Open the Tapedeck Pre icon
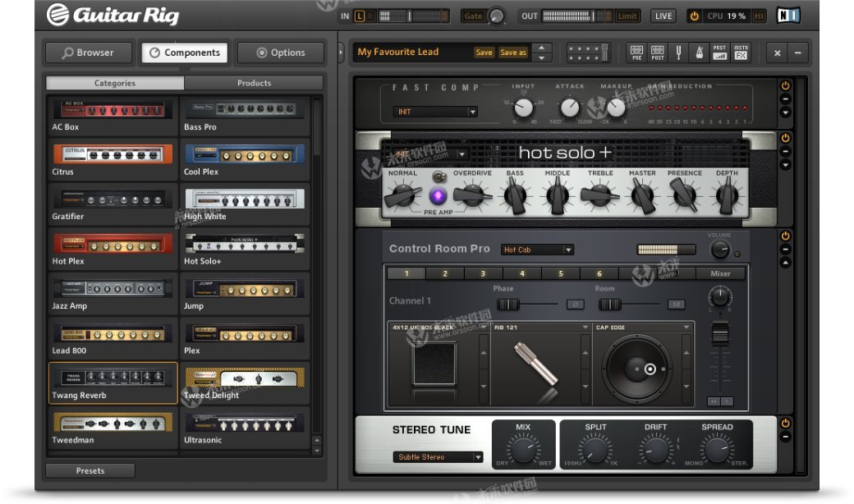 pyautogui.click(x=636, y=53)
